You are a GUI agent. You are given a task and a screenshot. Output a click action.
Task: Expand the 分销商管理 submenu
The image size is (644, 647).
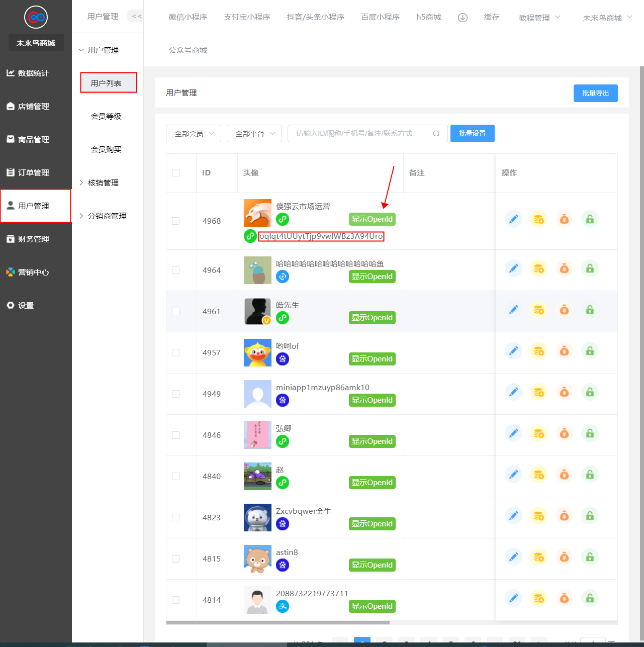(107, 216)
